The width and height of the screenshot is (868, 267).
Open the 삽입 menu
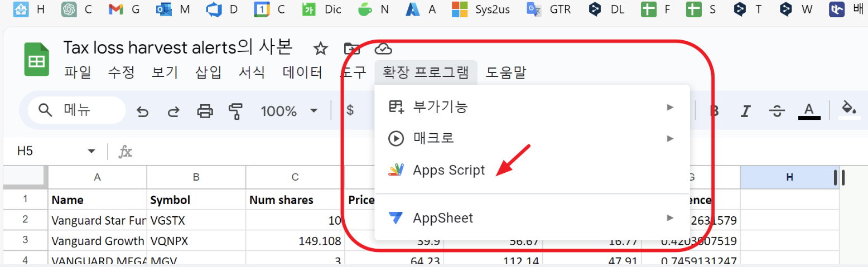(208, 72)
